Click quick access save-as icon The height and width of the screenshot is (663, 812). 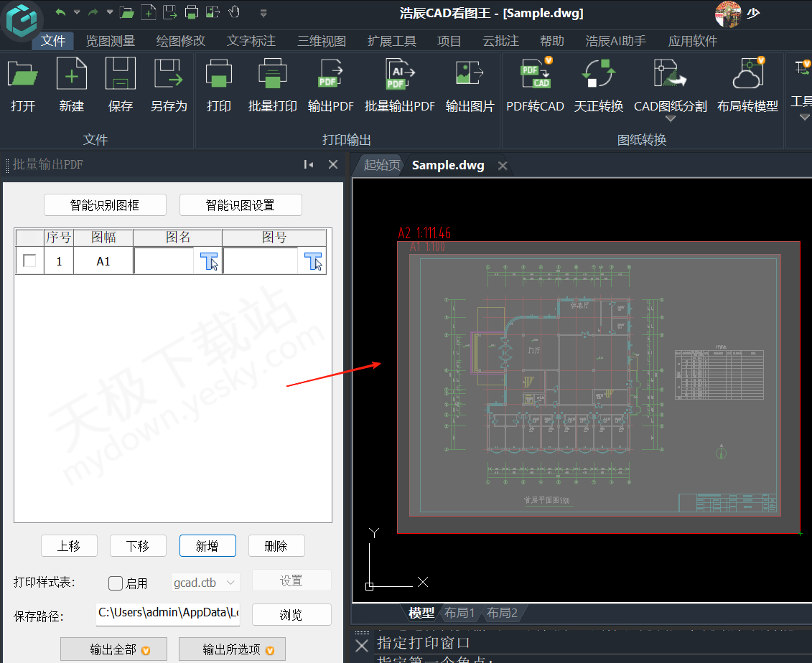(x=170, y=12)
